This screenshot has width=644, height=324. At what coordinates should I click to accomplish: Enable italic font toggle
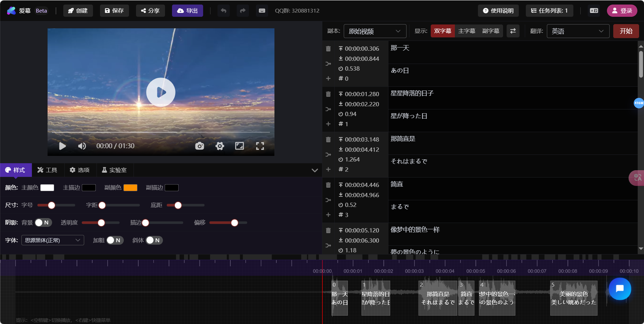[x=154, y=240]
